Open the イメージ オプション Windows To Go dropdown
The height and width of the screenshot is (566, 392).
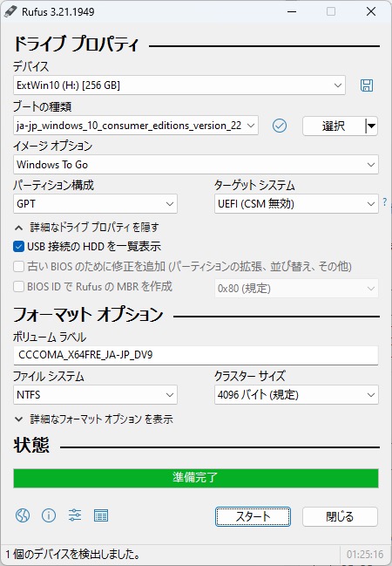point(196,165)
